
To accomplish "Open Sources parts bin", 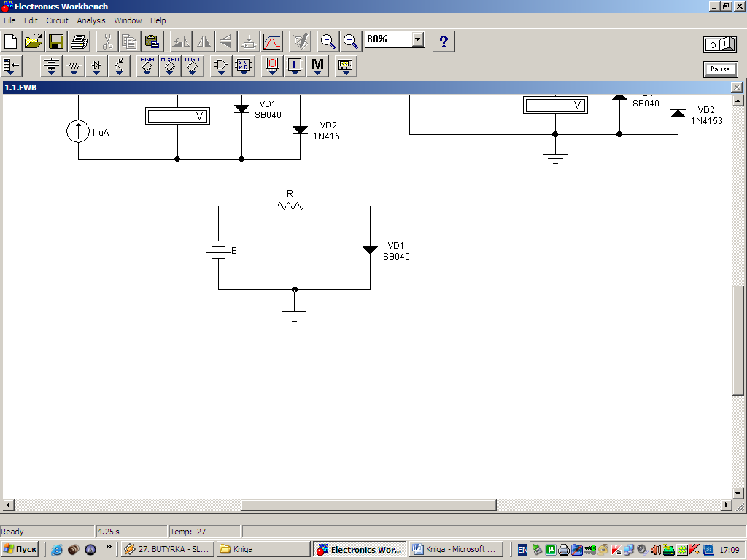I will 51,66.
